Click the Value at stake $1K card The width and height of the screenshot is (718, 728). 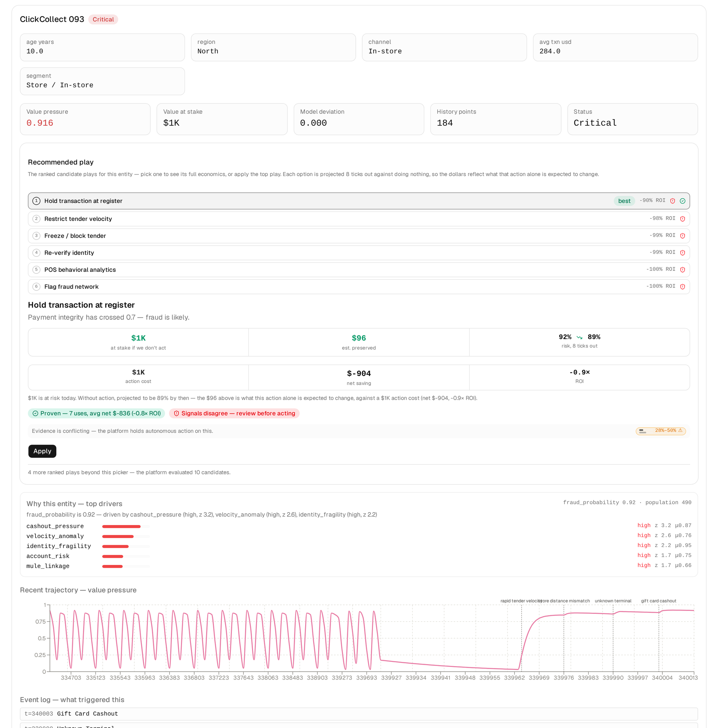click(222, 119)
